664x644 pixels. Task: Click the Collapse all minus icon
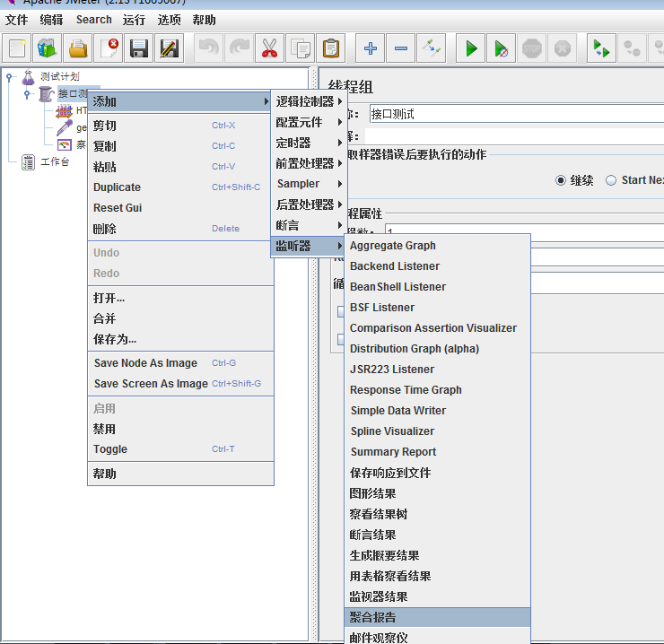point(400,48)
